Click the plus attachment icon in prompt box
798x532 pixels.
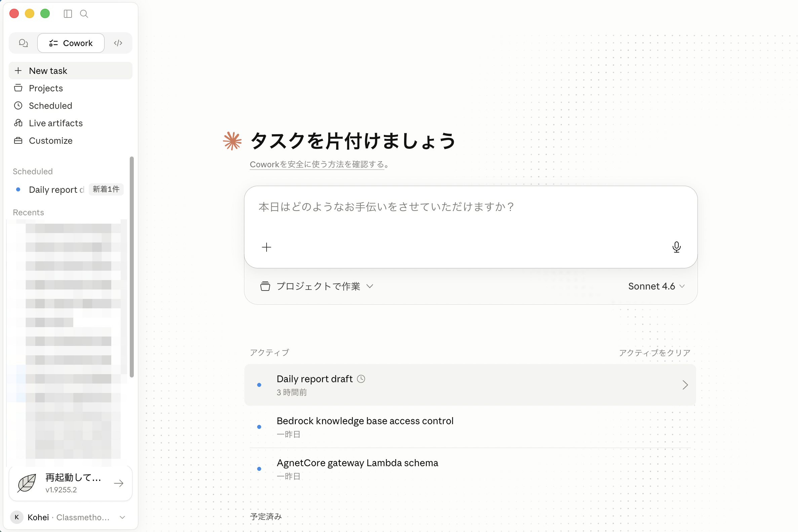(267, 247)
